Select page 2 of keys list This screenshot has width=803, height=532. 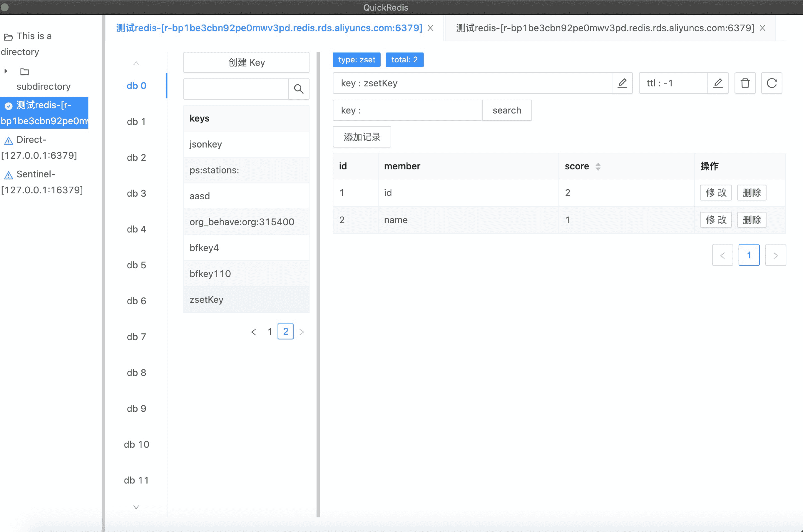pos(285,332)
